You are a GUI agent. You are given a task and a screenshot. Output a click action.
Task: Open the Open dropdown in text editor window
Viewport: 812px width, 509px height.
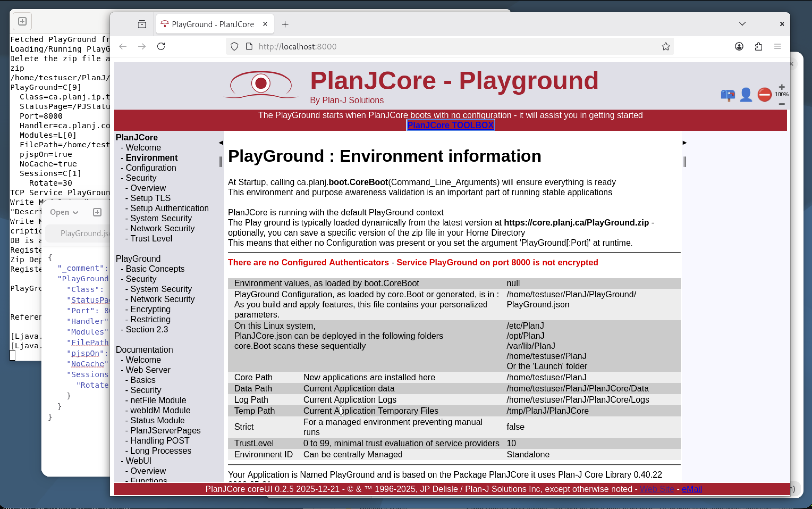tap(64, 212)
